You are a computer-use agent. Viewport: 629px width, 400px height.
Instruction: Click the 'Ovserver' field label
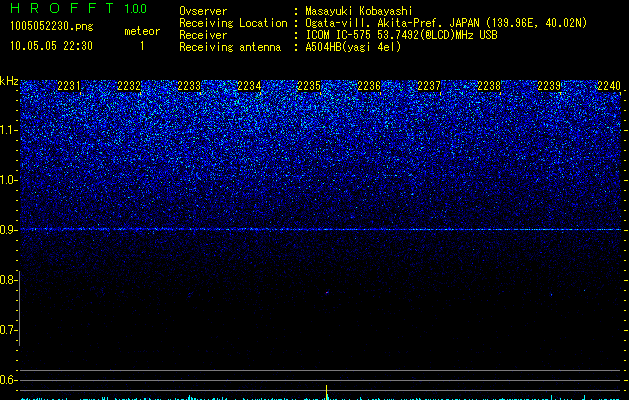pos(203,11)
